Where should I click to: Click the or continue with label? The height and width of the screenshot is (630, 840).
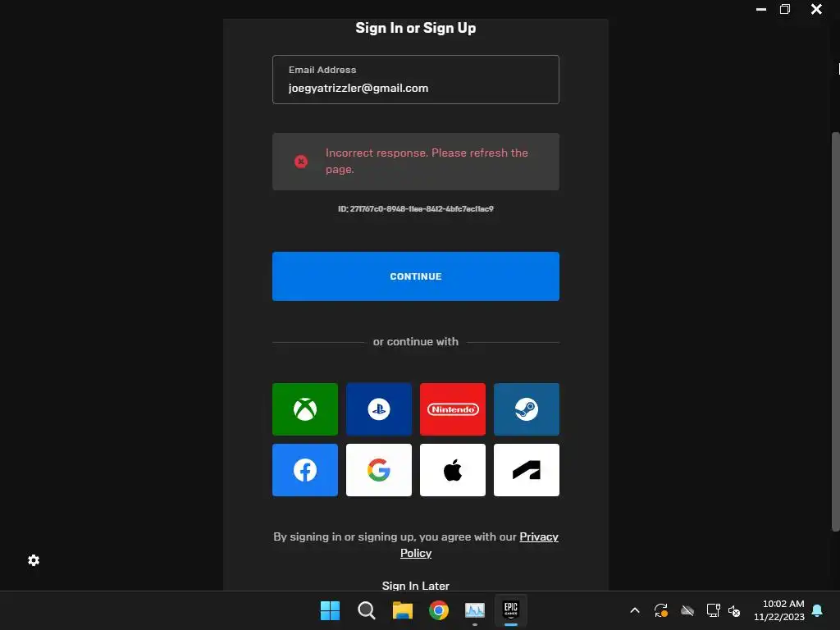(x=416, y=342)
